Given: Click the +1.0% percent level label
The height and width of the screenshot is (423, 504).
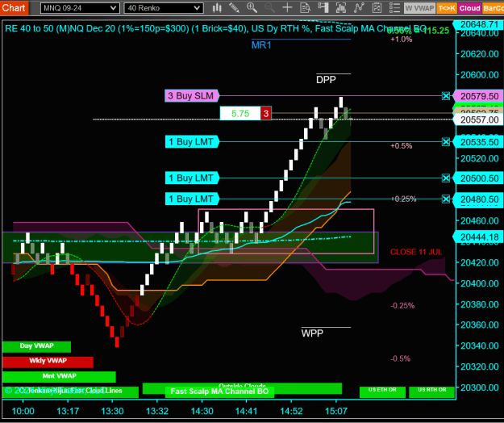Looking at the screenshot, I should (401, 40).
